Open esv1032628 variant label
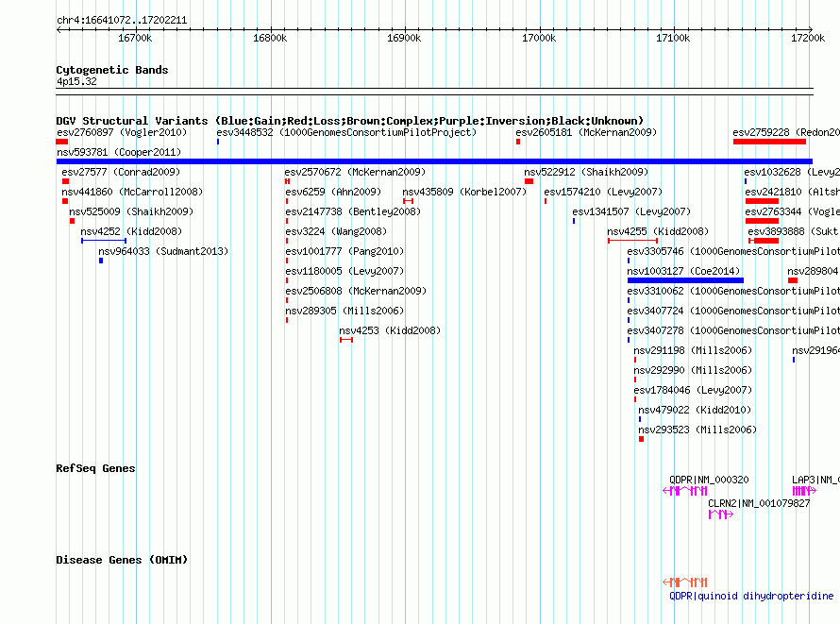Image resolution: width=840 pixels, height=624 pixels. tap(792, 172)
